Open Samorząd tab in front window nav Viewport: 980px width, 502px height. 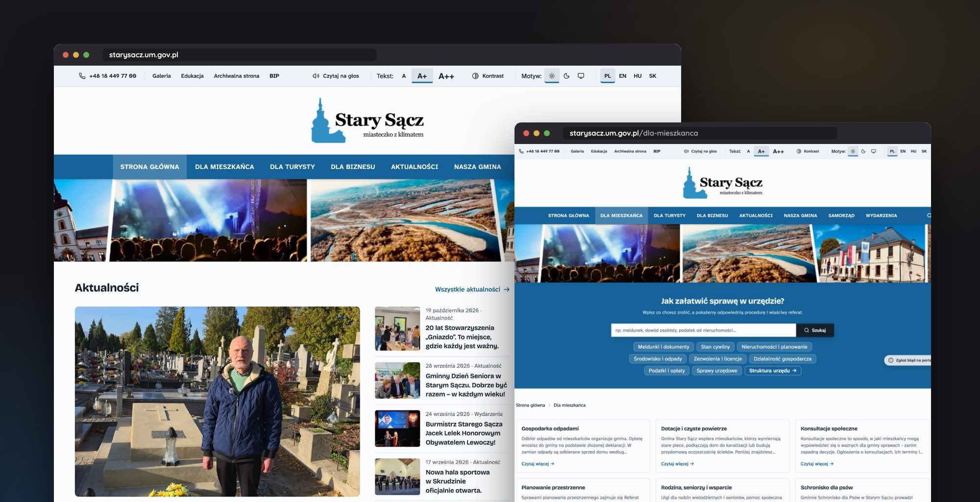(x=841, y=215)
